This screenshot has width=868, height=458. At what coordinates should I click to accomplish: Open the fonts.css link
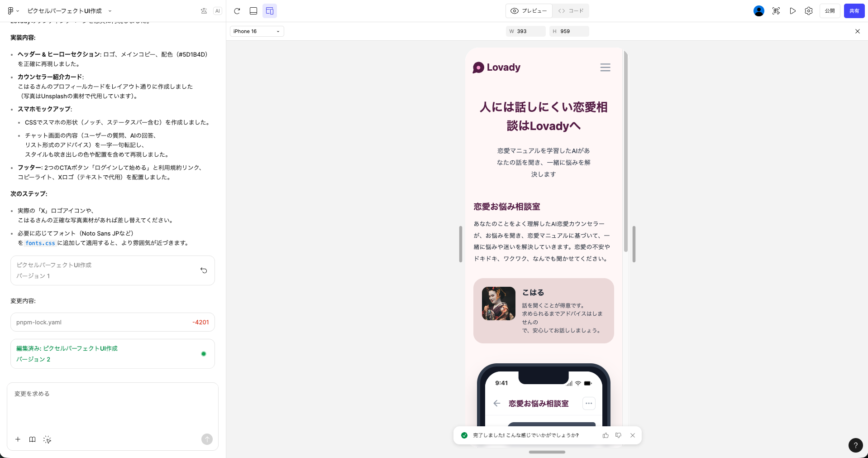pos(40,243)
